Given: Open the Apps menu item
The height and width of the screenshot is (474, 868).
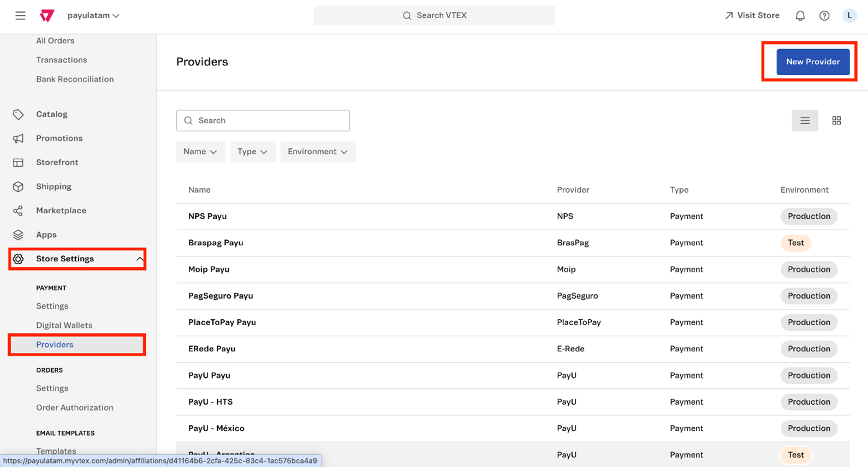Looking at the screenshot, I should pos(46,235).
